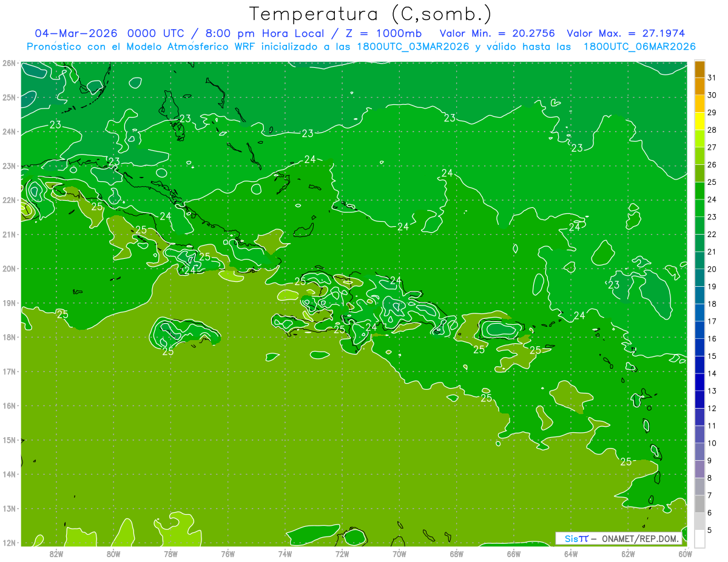Image resolution: width=728 pixels, height=562 pixels.
Task: Click the legend value 19
Action: pos(712,287)
